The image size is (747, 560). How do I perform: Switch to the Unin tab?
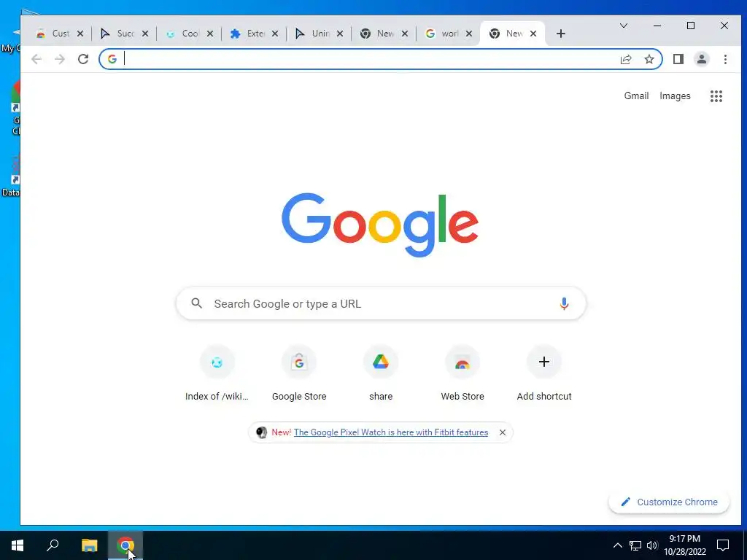coord(318,34)
